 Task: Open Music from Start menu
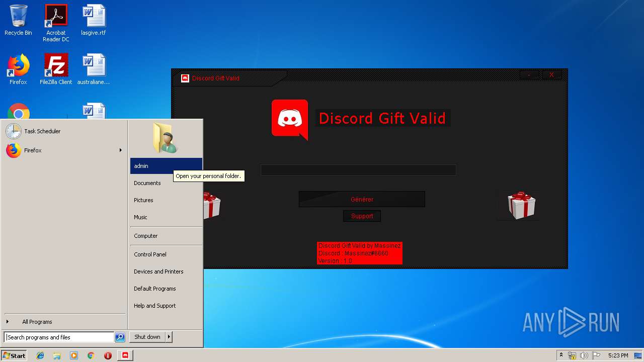pos(166,217)
